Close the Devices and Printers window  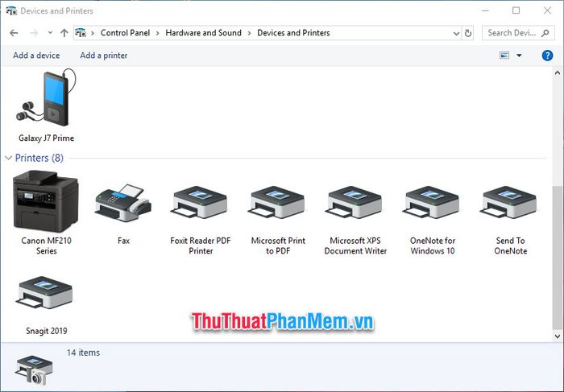click(547, 10)
